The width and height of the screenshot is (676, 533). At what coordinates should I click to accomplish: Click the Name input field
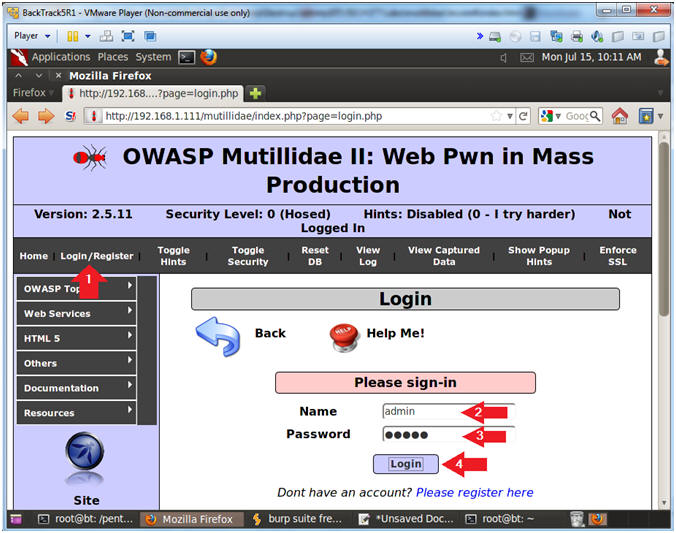pos(448,411)
